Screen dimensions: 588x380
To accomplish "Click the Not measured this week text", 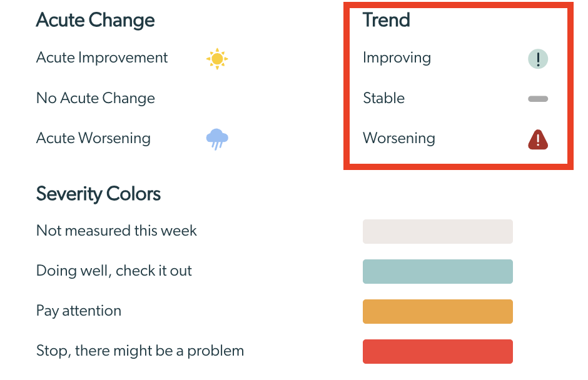I will pos(116,231).
